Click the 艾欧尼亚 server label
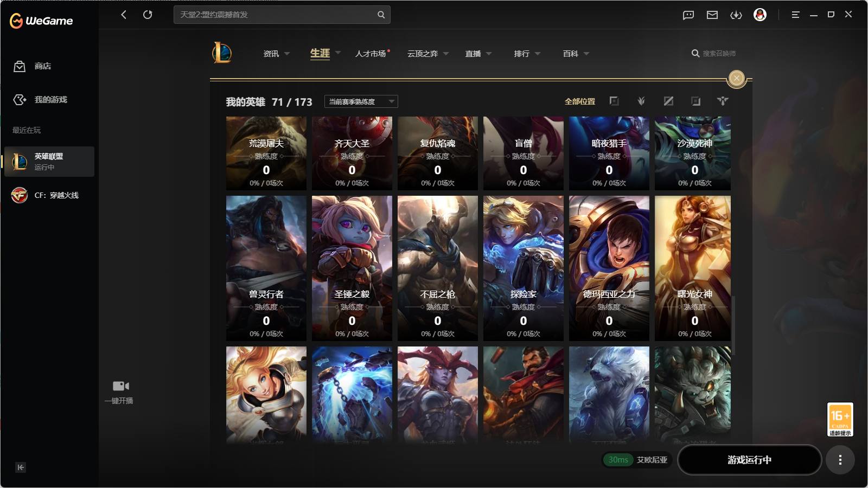The image size is (868, 488). pyautogui.click(x=652, y=460)
